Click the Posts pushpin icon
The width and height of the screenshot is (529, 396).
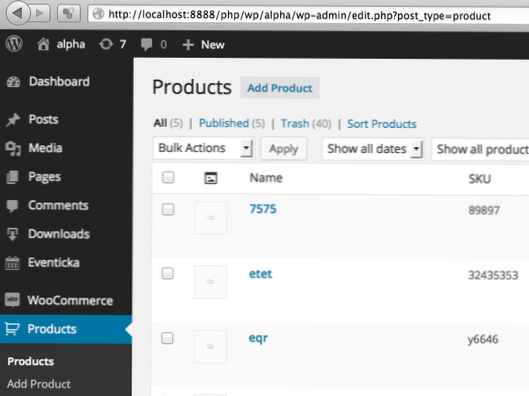pos(13,120)
